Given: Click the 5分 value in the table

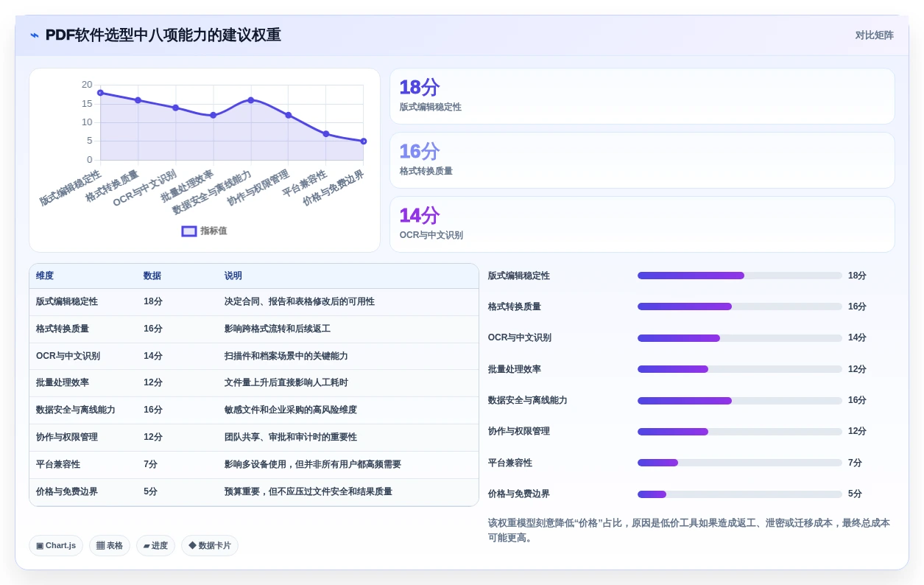Looking at the screenshot, I should pos(151,492).
